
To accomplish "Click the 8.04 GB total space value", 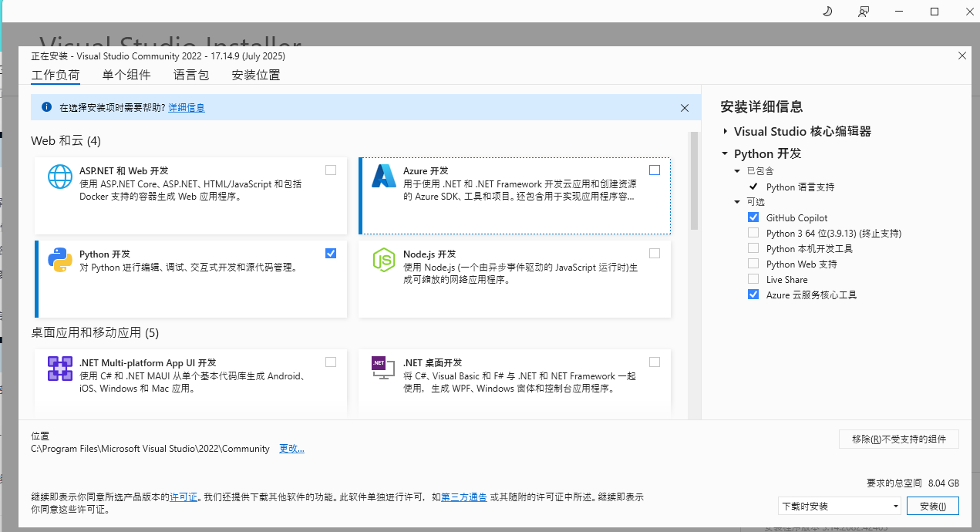I will click(x=944, y=483).
